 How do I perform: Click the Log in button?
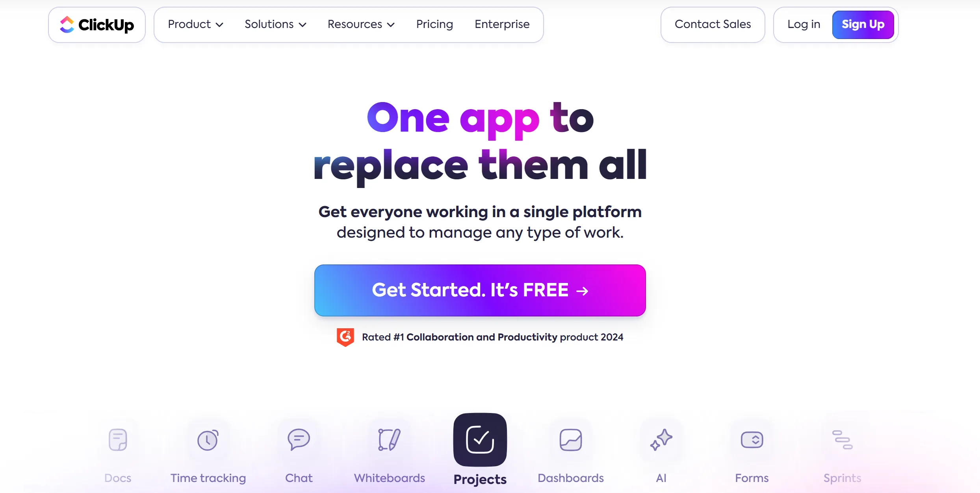tap(804, 24)
